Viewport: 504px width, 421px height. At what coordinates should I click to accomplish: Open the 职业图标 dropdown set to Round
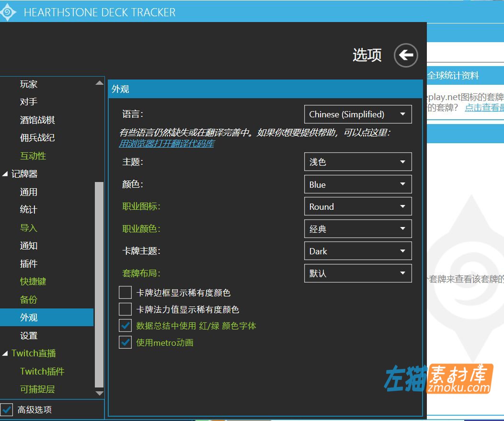(358, 206)
